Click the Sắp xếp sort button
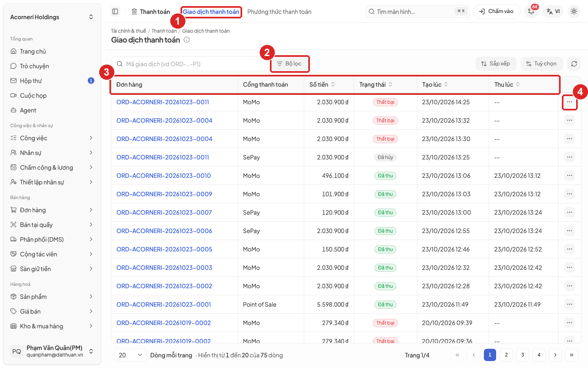The image size is (588, 368). pos(496,64)
